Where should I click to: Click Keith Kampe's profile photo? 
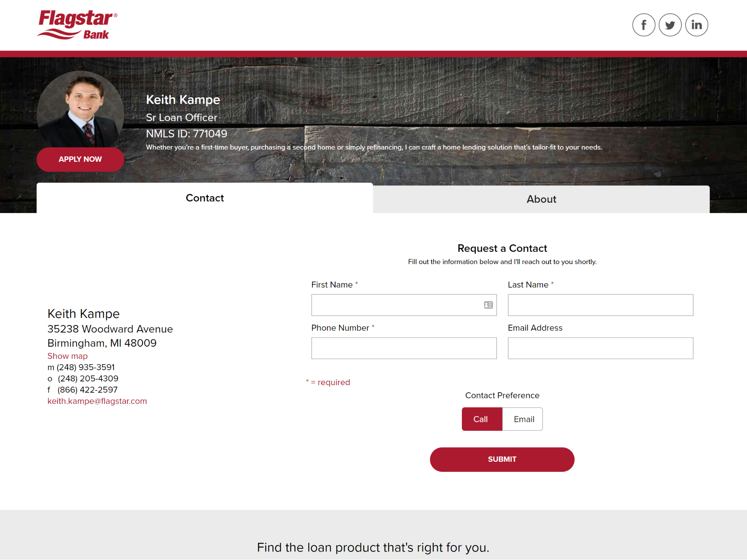[x=80, y=109]
